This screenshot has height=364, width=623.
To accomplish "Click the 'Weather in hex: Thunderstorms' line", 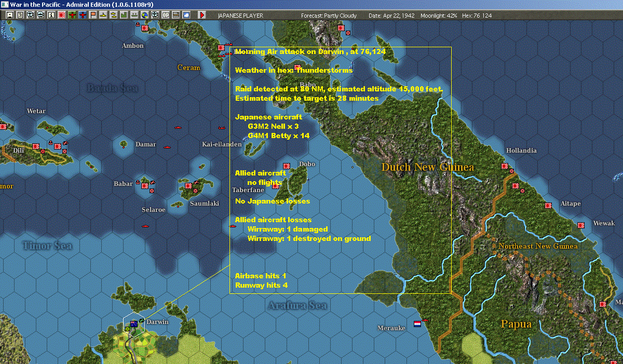I will point(294,70).
